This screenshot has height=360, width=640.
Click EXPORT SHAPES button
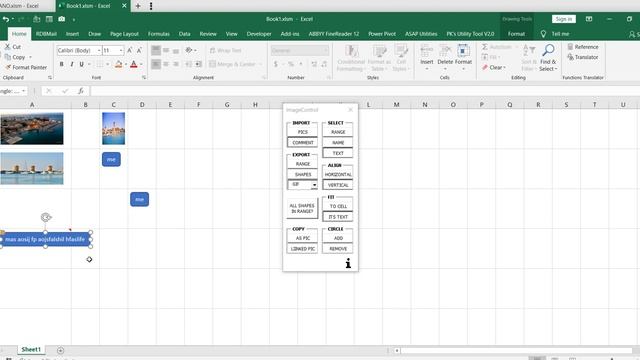point(302,174)
